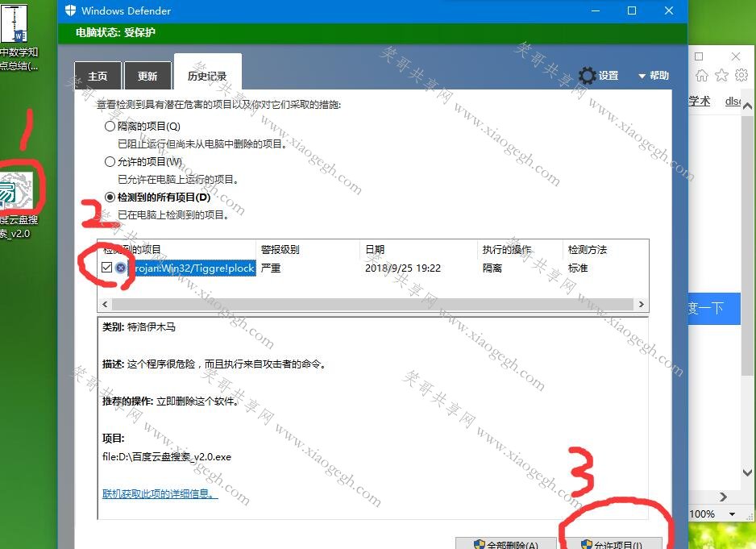Click the 标准 detection method cell

(x=578, y=268)
